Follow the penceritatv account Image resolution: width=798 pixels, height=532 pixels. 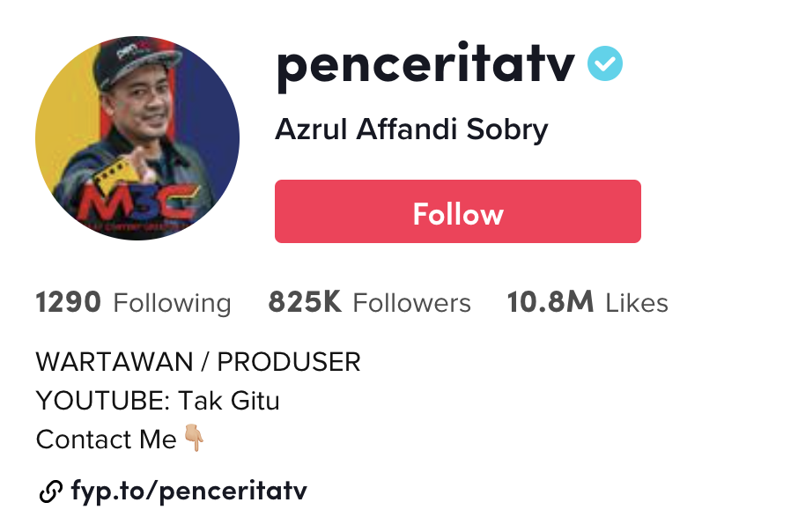[457, 211]
